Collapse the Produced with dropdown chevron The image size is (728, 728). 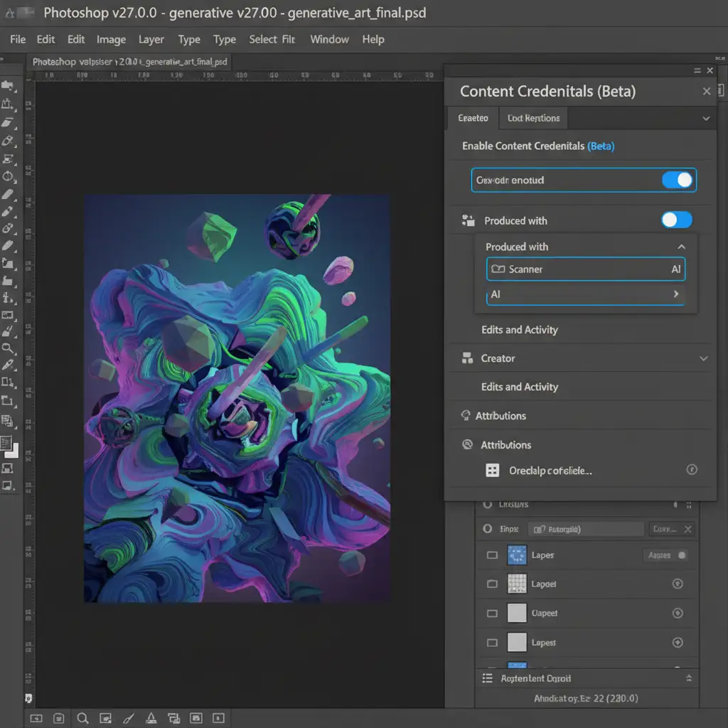(681, 247)
